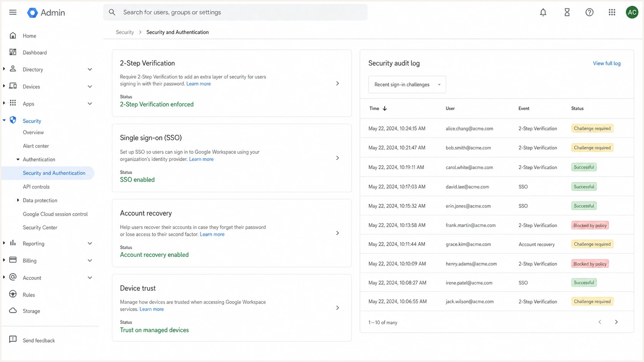Go to next audit log page
Screen dimensions: 644x362
(x=616, y=322)
